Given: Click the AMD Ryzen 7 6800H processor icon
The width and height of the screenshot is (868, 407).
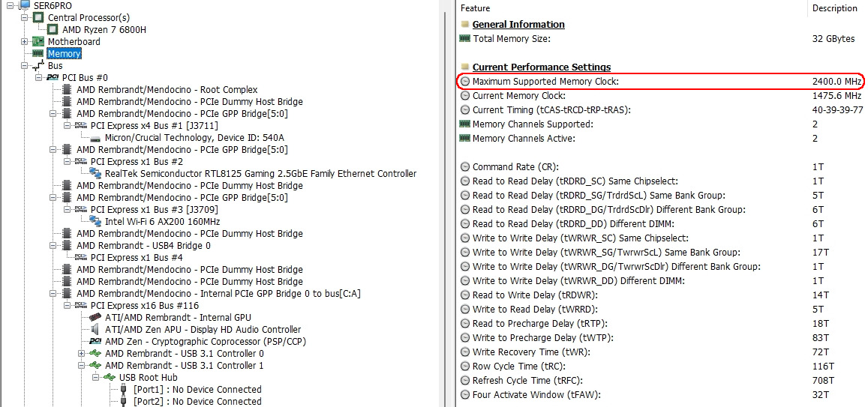Looking at the screenshot, I should coord(52,29).
